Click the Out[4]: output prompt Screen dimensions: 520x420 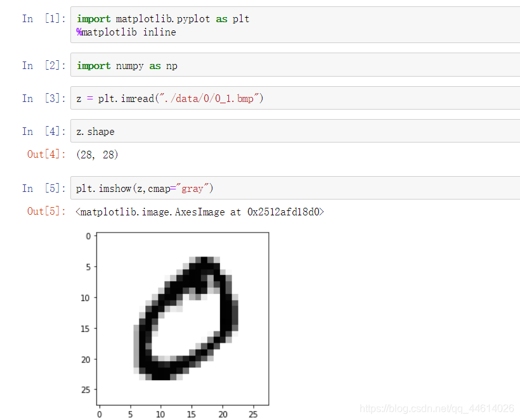[x=46, y=155]
